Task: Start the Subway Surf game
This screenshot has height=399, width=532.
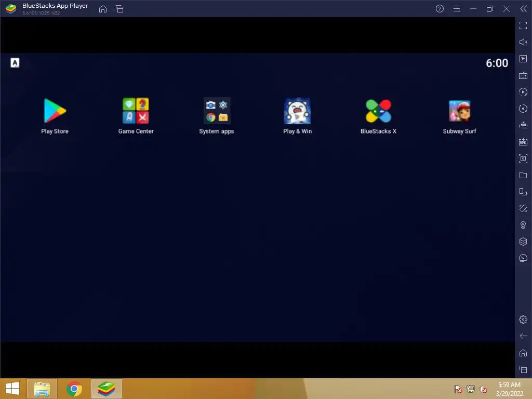Action: tap(459, 116)
